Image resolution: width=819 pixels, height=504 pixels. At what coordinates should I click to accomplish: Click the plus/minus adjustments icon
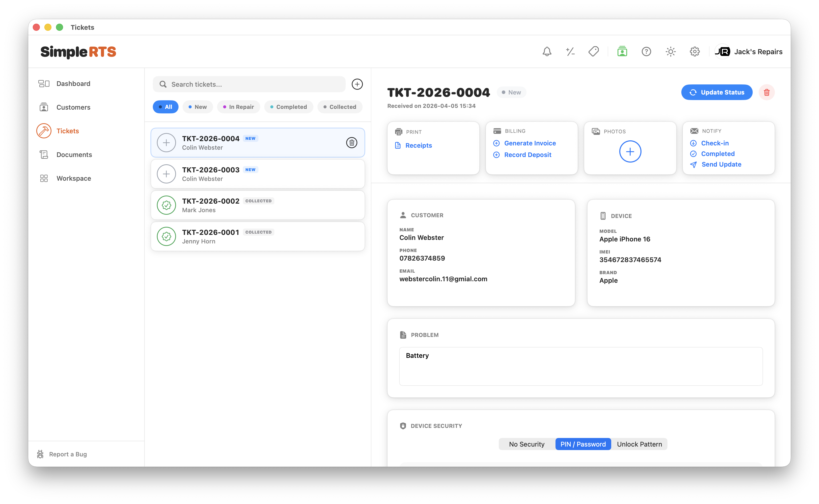570,52
